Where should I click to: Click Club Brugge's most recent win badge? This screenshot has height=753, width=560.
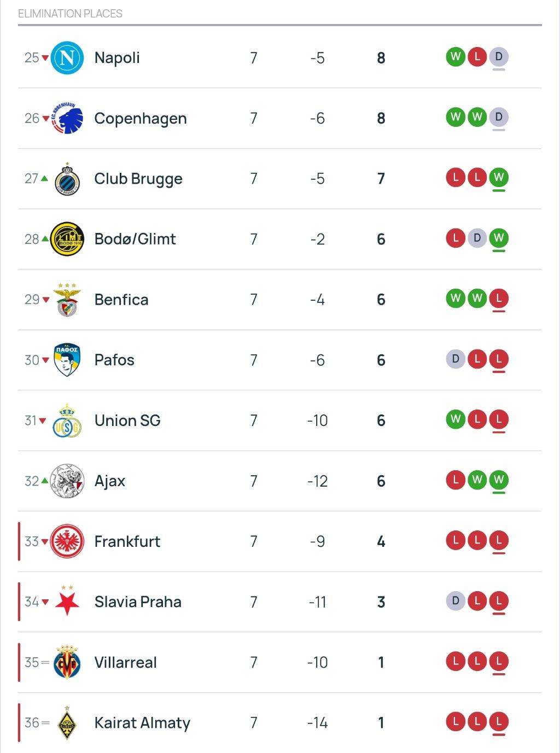pyautogui.click(x=499, y=177)
